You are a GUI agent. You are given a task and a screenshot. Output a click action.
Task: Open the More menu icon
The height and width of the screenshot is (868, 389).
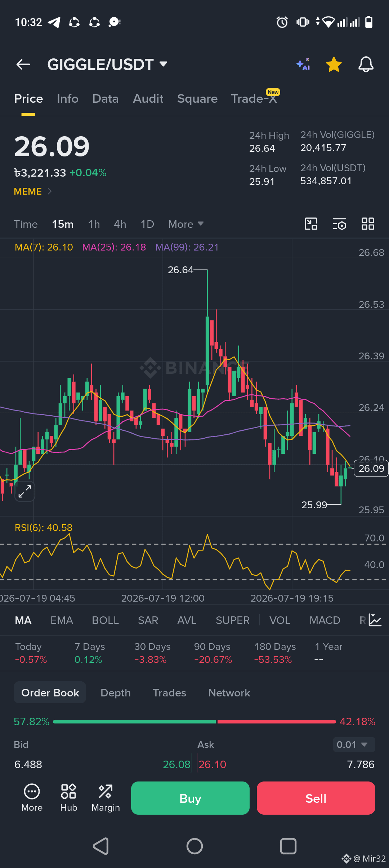pos(32,798)
